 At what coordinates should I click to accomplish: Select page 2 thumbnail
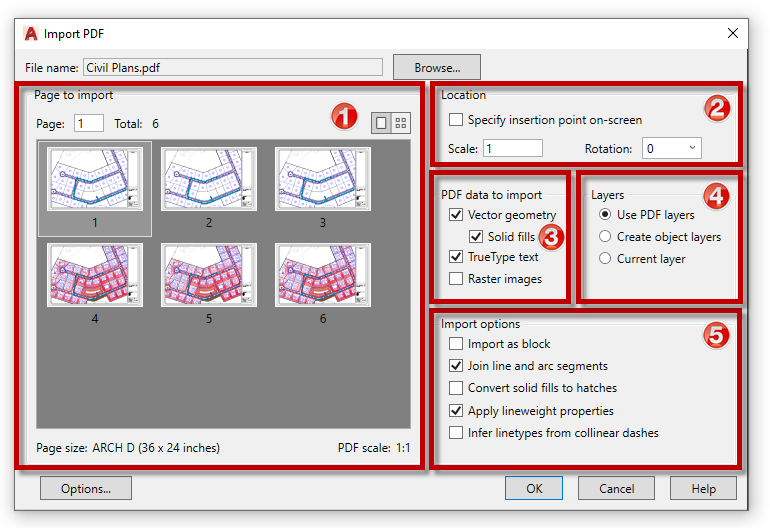tap(209, 179)
